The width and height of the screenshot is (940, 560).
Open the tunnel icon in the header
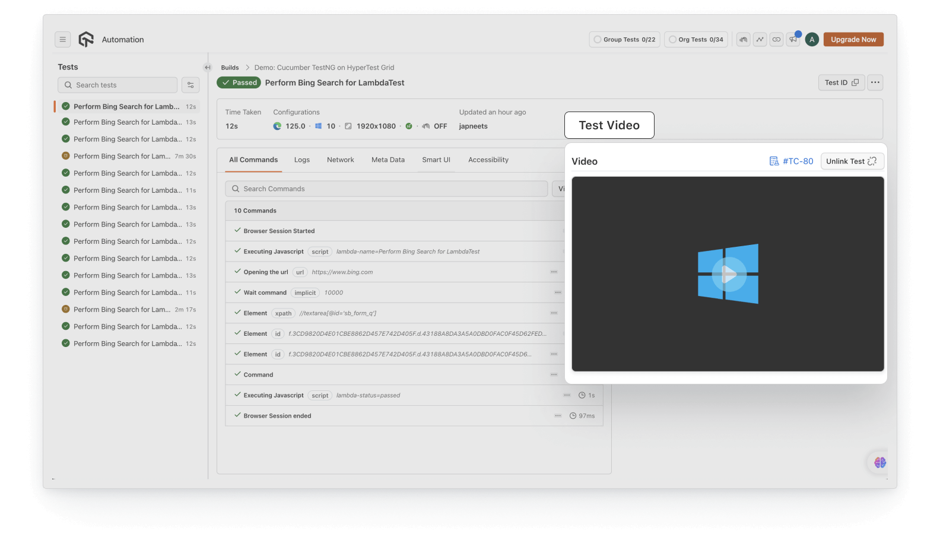point(743,40)
